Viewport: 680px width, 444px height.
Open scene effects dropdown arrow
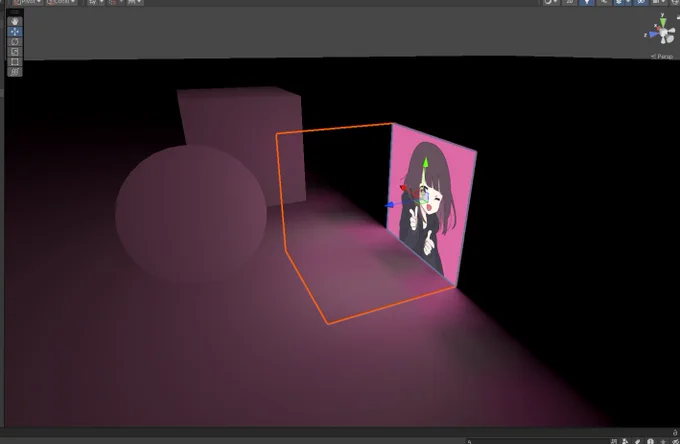[x=628, y=2]
